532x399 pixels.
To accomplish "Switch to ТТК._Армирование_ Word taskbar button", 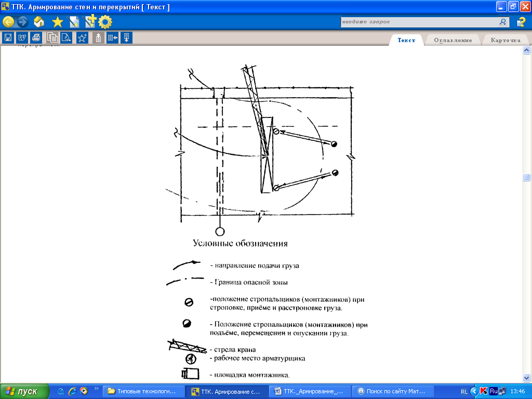I will pos(310,391).
